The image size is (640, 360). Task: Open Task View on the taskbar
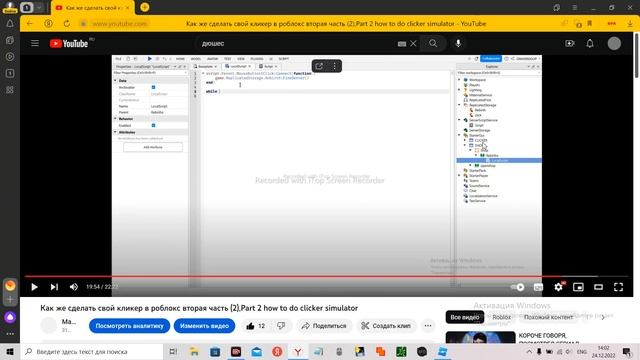click(173, 351)
